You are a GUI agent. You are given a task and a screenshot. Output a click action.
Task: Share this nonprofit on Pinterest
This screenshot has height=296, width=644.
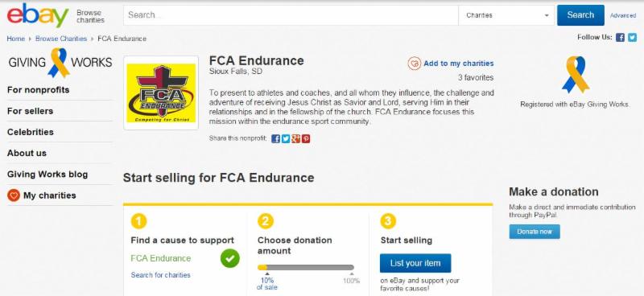pos(306,139)
